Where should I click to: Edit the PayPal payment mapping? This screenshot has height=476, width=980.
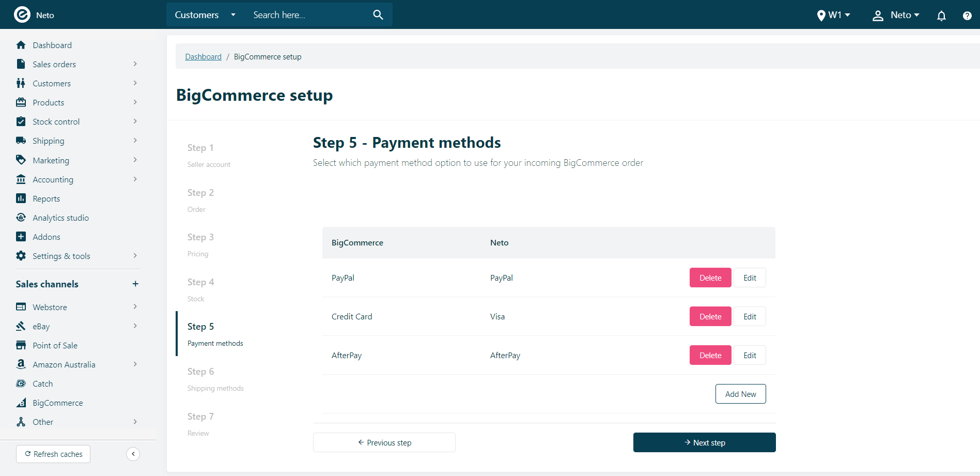pyautogui.click(x=750, y=278)
